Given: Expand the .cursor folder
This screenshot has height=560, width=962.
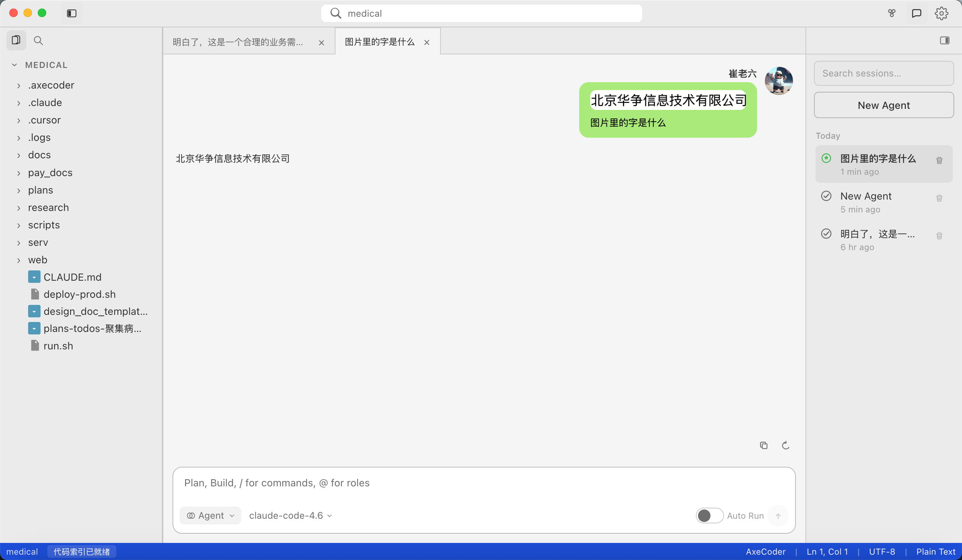Looking at the screenshot, I should point(18,120).
